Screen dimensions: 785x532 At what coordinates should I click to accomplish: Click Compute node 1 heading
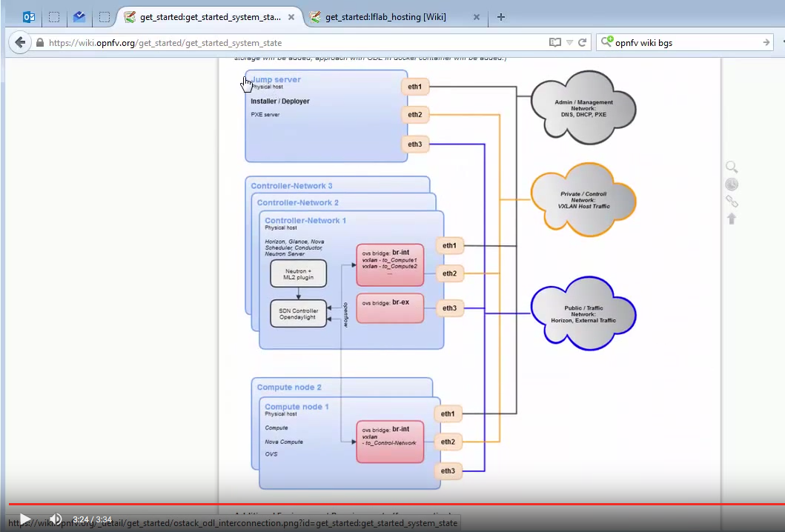click(x=297, y=407)
